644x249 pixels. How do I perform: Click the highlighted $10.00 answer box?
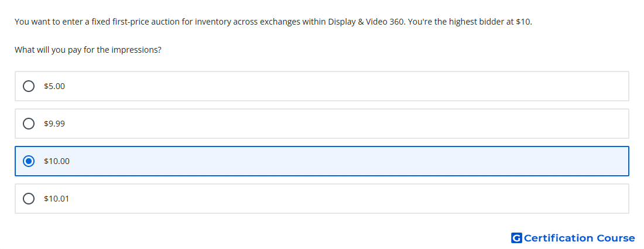(322, 161)
